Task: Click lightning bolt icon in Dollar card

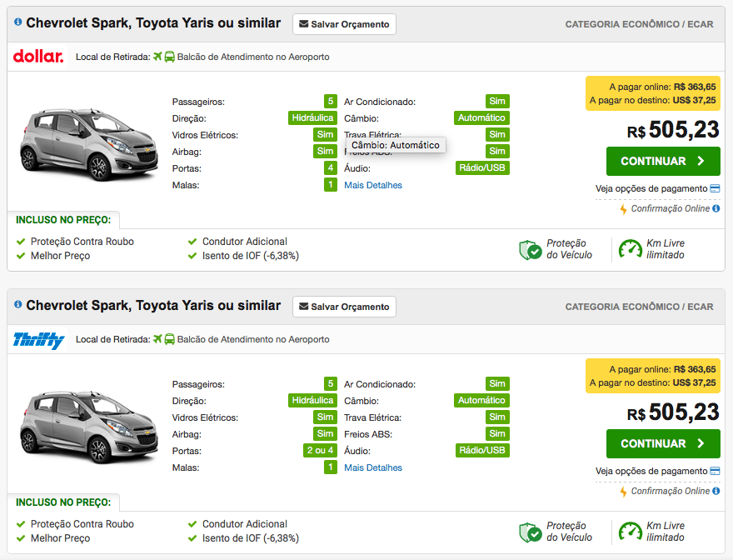Action: [623, 209]
